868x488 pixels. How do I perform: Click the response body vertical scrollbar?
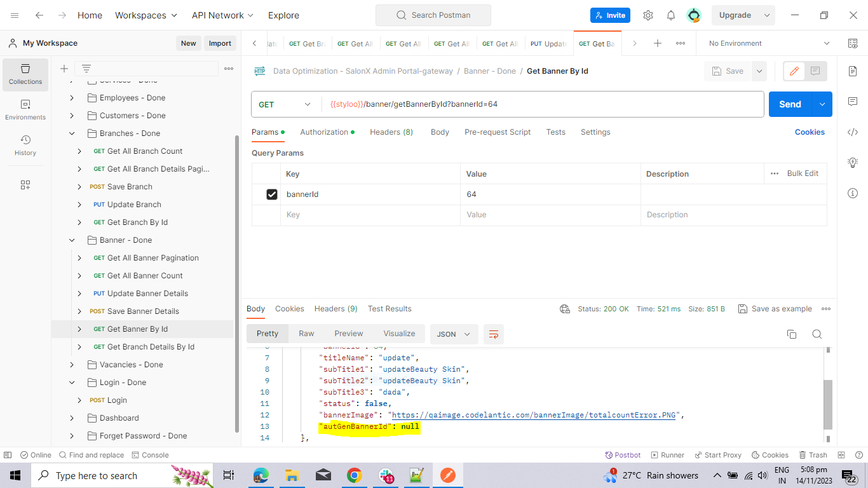point(828,404)
